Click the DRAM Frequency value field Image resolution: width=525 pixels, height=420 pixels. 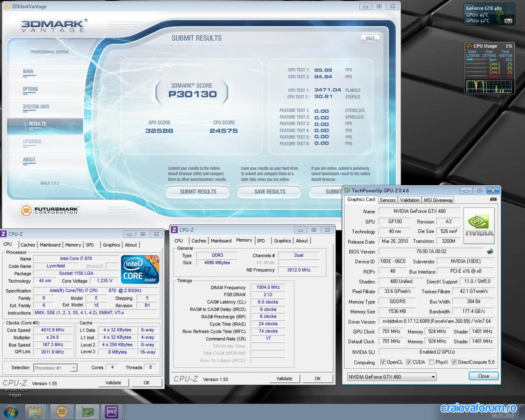pyautogui.click(x=268, y=287)
